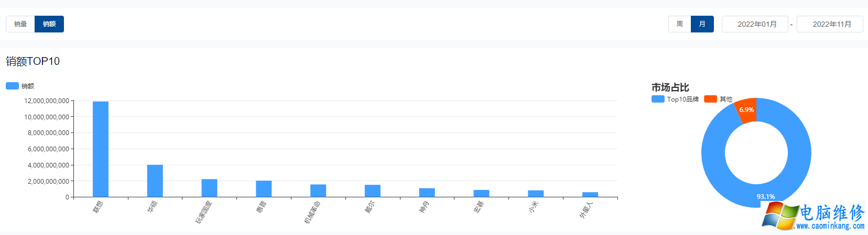Toggle the Top10品牌 legend item
Image resolution: width=868 pixels, height=235 pixels.
click(x=675, y=99)
